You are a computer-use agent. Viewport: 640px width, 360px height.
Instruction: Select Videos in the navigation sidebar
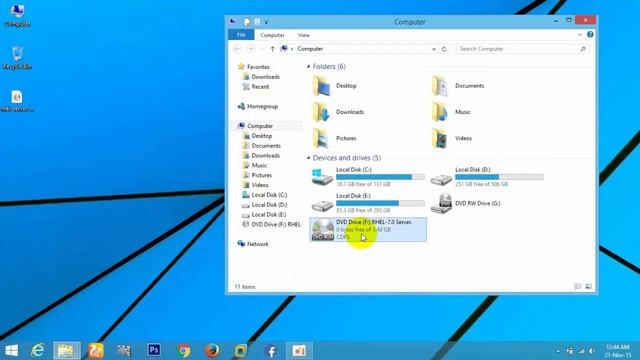click(x=260, y=185)
